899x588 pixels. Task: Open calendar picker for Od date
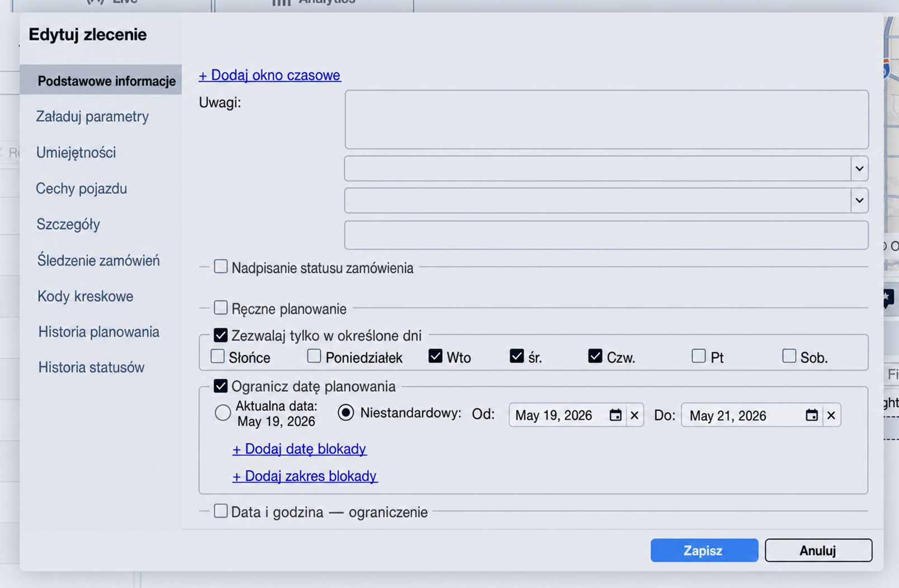[615, 415]
